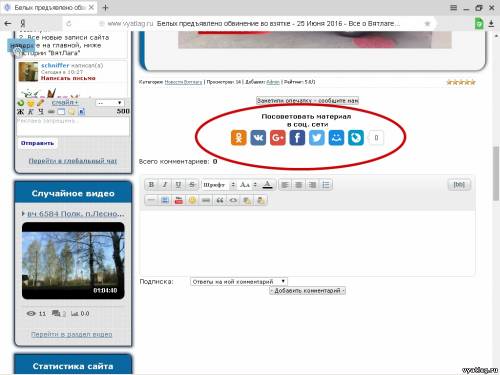
Task: Insert quote icon in comment editor
Action: click(x=220, y=200)
